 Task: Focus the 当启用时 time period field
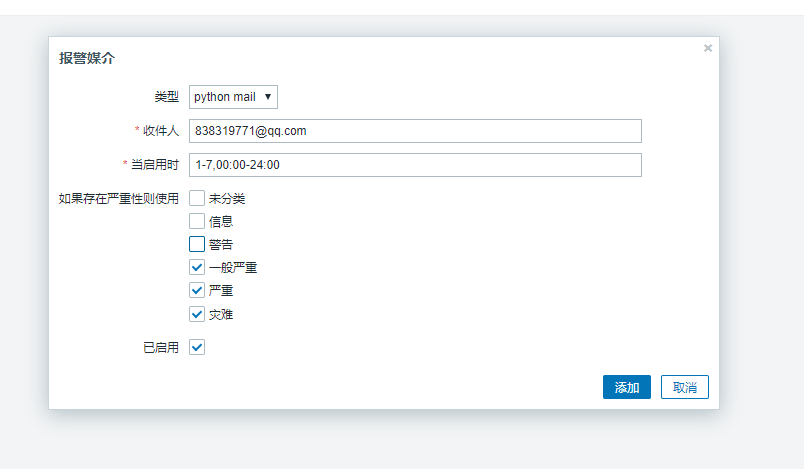pyautogui.click(x=415, y=165)
